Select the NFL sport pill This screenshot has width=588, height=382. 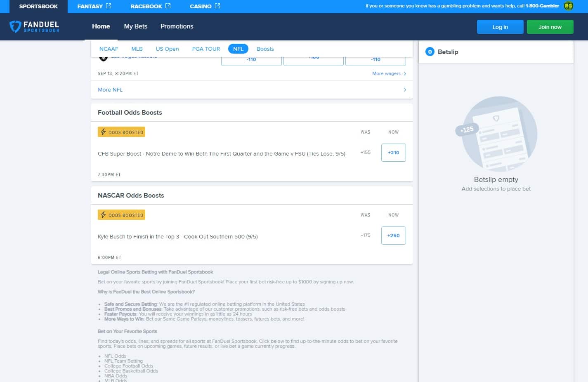click(238, 49)
